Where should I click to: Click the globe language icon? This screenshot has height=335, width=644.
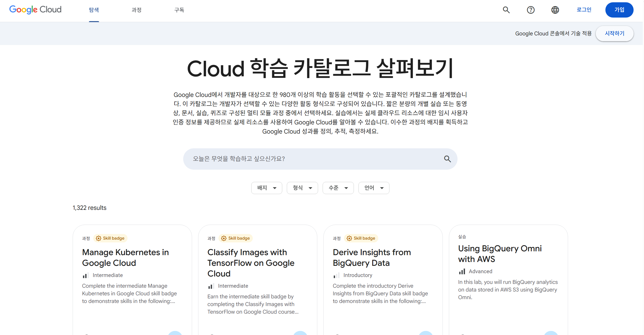pos(555,10)
